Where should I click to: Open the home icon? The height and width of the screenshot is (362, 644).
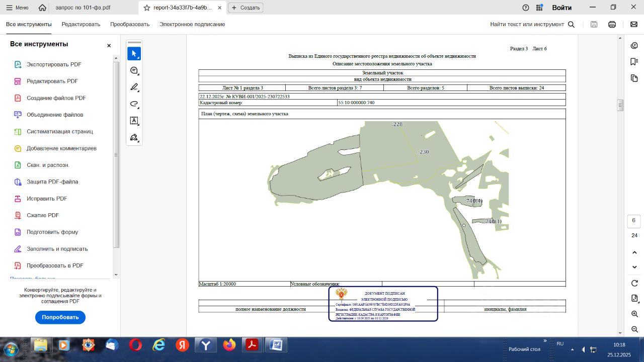tap(42, 8)
